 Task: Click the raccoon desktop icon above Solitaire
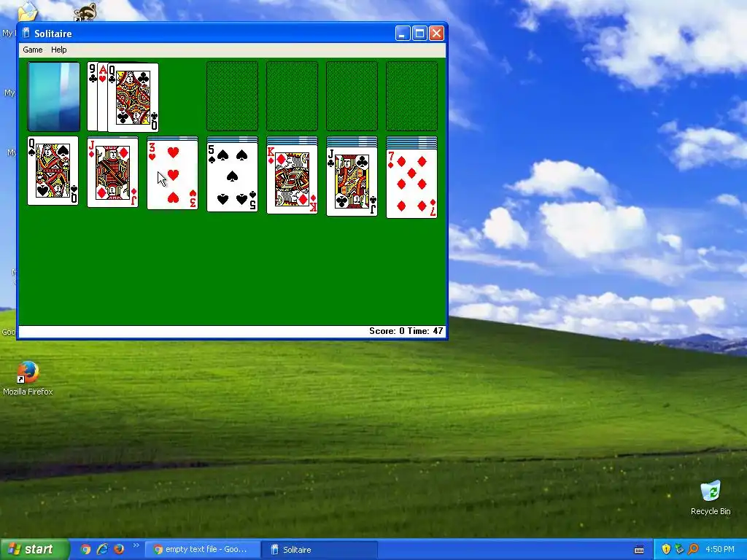coord(85,12)
